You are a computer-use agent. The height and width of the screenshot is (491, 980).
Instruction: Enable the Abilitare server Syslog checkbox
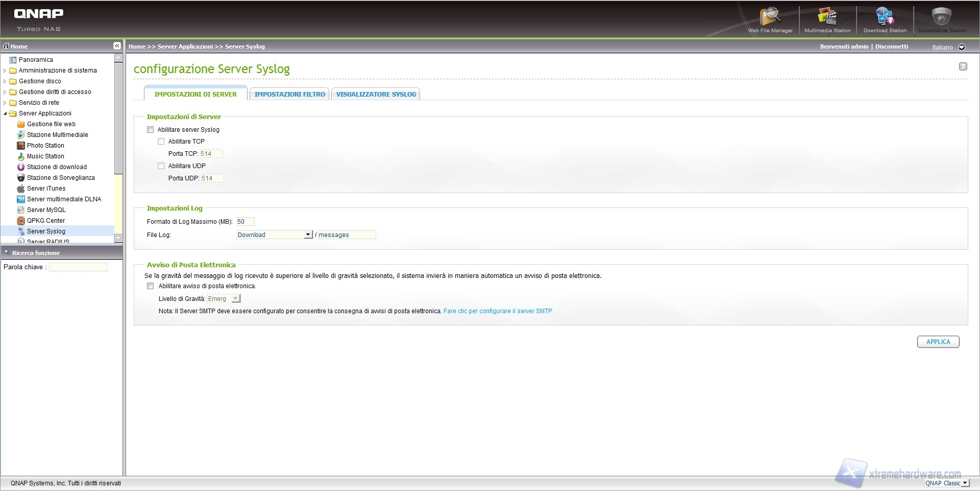151,130
